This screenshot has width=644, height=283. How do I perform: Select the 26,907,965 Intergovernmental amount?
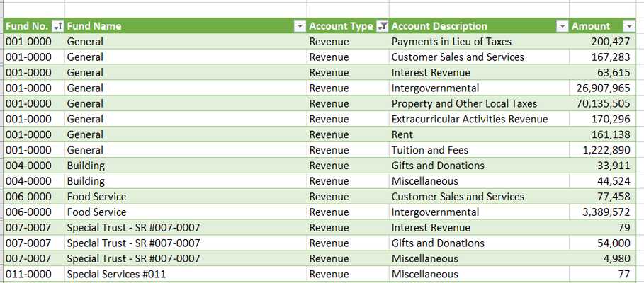coord(602,88)
